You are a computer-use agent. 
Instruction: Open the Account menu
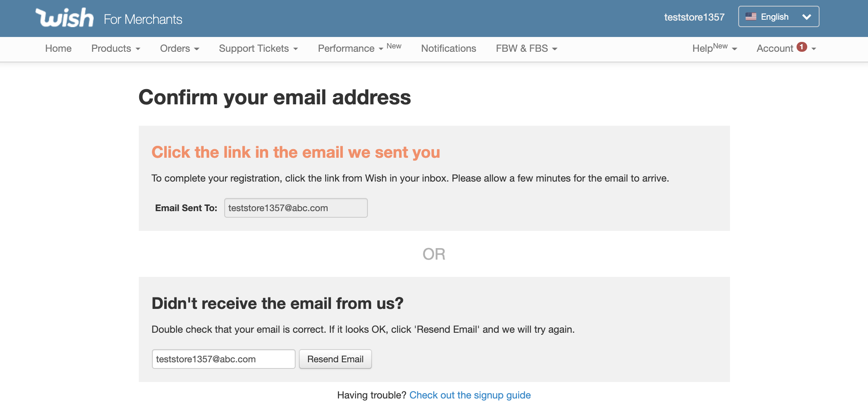[786, 48]
